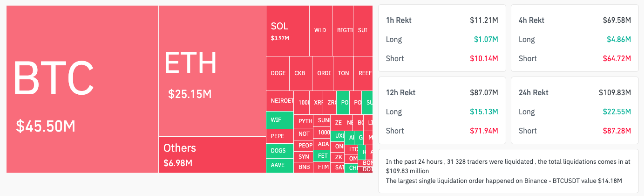Select the WLD heatmap tile
The height and width of the screenshot is (196, 644).
pyautogui.click(x=320, y=30)
